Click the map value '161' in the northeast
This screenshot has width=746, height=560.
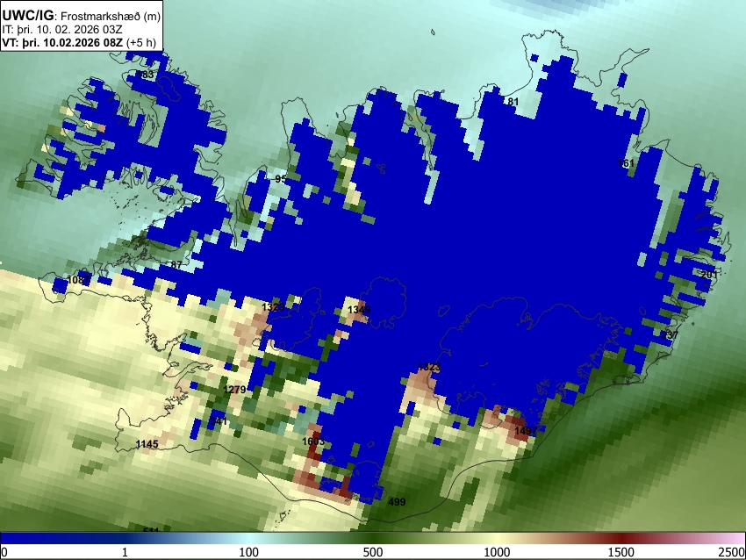(626, 163)
